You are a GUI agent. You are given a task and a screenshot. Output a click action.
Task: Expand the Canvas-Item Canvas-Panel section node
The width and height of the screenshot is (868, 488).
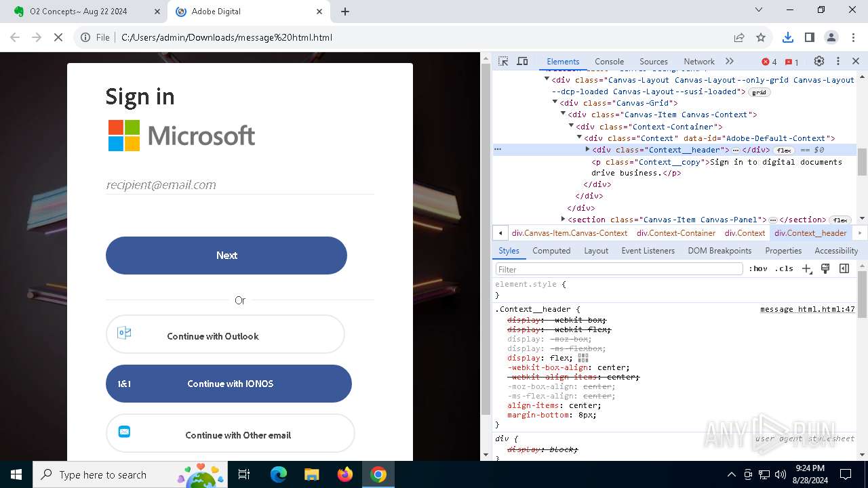[x=563, y=219]
